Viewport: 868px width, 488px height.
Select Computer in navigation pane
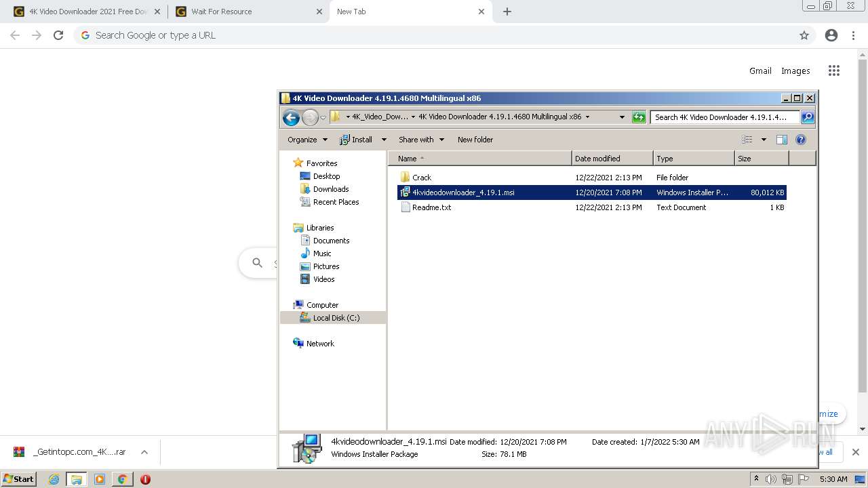tap(322, 305)
